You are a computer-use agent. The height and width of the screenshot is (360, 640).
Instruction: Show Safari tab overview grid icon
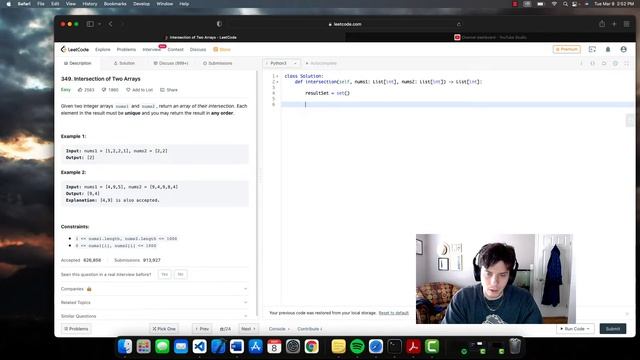tap(627, 24)
